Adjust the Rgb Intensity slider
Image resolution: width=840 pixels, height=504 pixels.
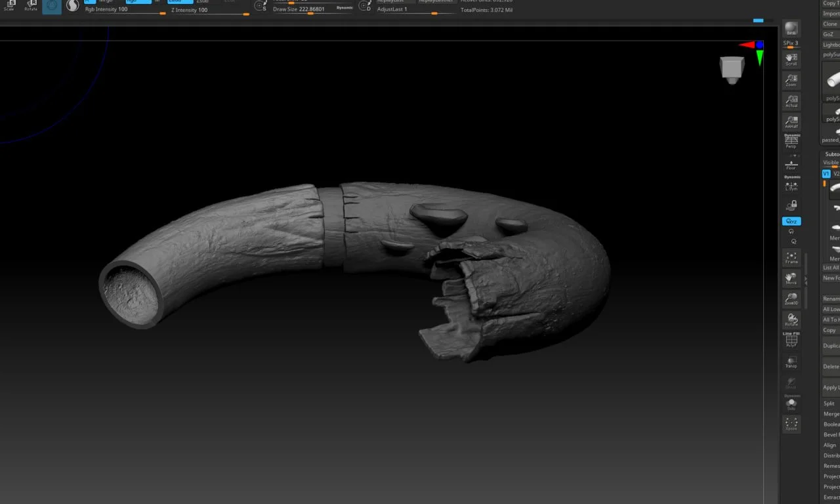(126, 10)
